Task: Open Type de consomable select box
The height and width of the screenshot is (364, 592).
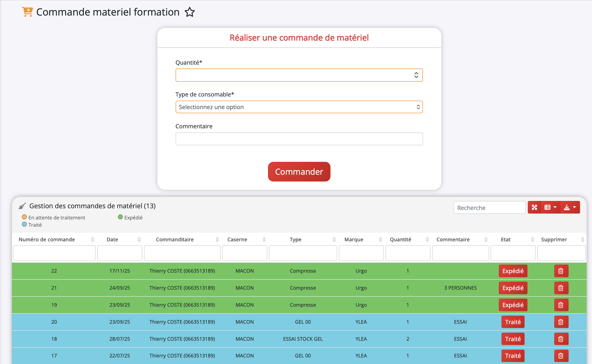Action: [299, 107]
